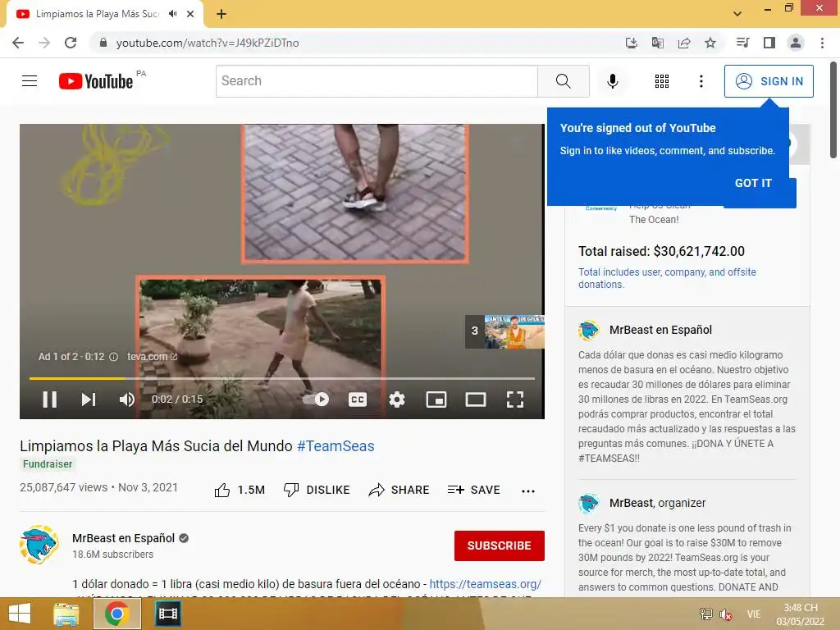Seek along the video progress bar
Image resolution: width=840 pixels, height=630 pixels.
click(282, 378)
